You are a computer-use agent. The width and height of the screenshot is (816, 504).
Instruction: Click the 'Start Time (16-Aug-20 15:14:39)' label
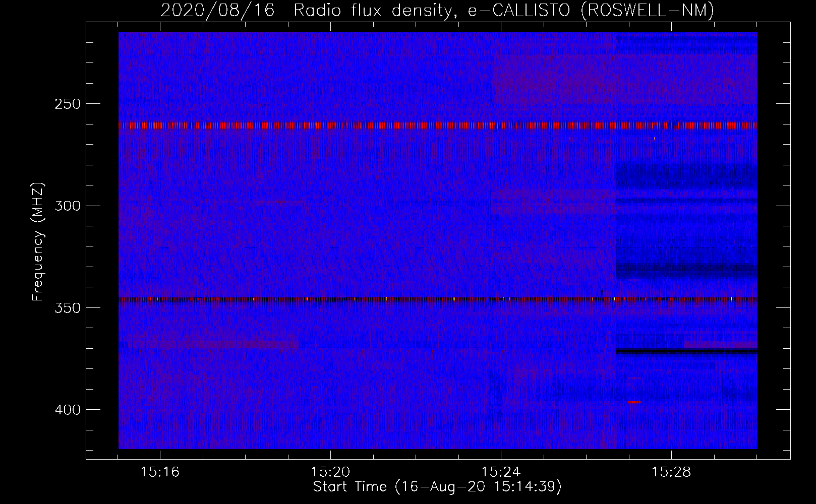(437, 487)
